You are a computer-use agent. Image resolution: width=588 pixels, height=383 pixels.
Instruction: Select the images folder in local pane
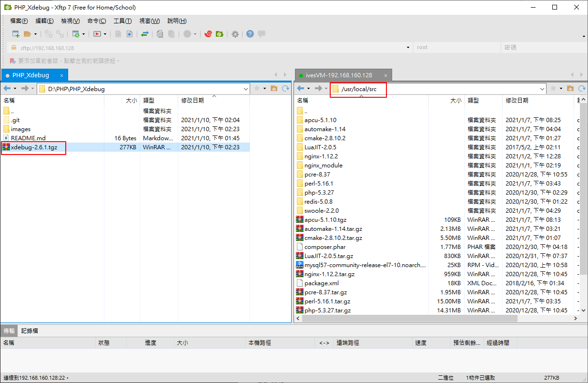20,129
